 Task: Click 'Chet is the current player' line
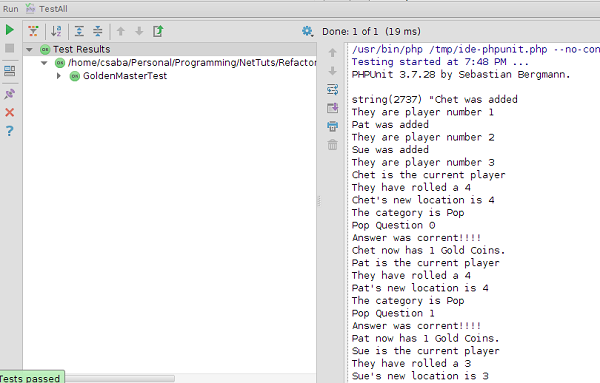click(x=429, y=175)
